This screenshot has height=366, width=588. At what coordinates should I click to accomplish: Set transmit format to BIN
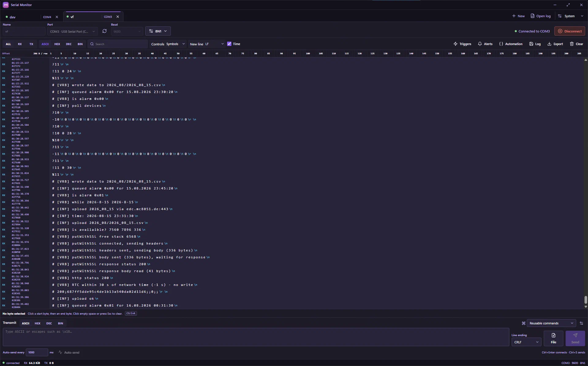[60, 323]
